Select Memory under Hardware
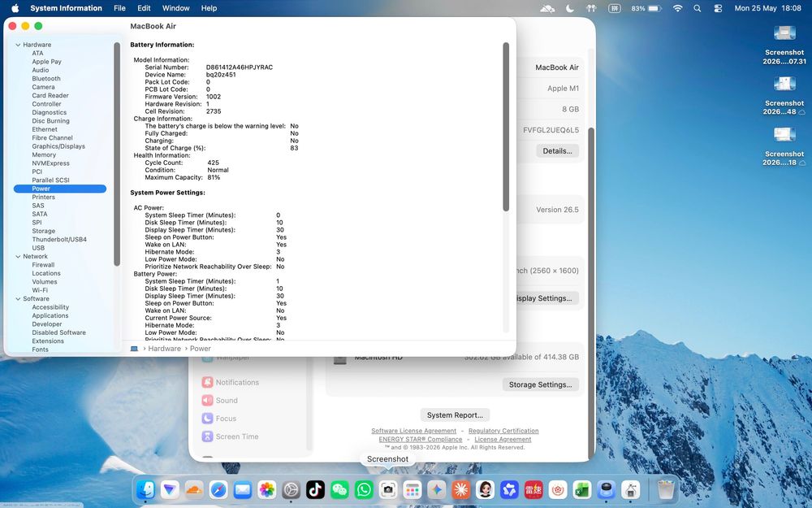This screenshot has height=508, width=812. (x=44, y=155)
